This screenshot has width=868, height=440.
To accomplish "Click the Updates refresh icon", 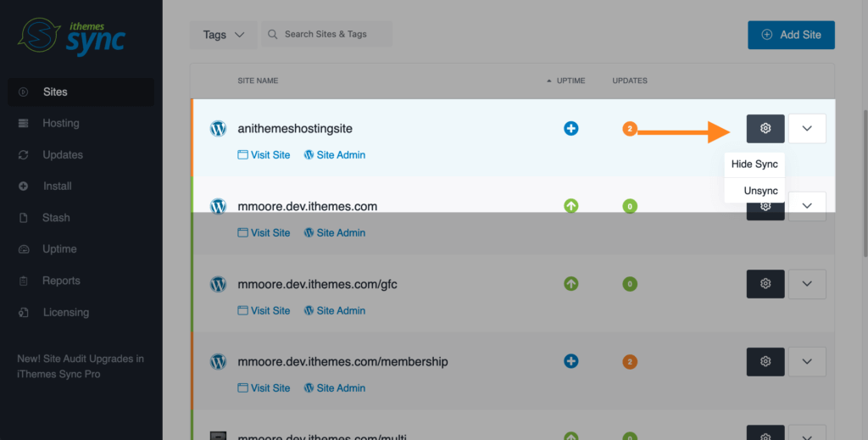I will [x=23, y=155].
